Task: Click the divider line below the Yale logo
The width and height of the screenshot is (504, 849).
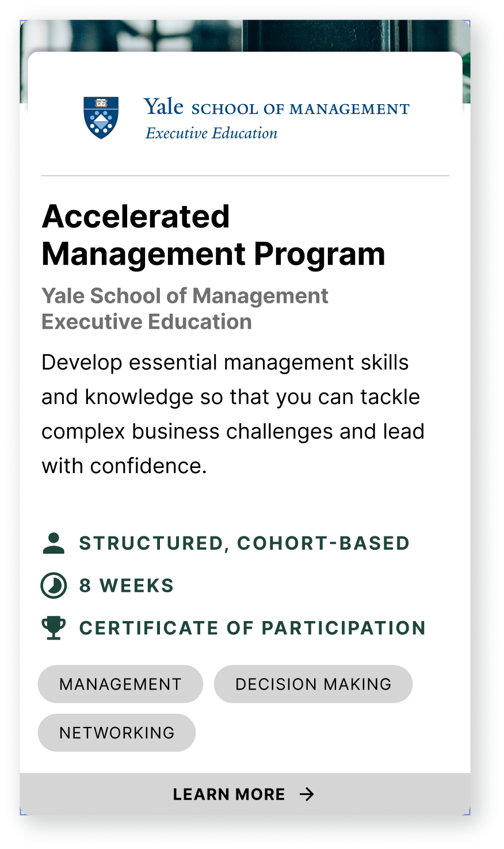Action: click(245, 175)
